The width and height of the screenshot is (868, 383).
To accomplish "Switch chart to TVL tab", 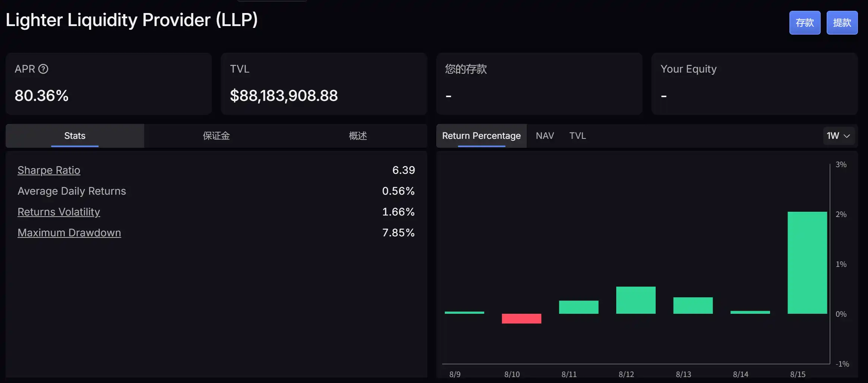I will [x=577, y=136].
